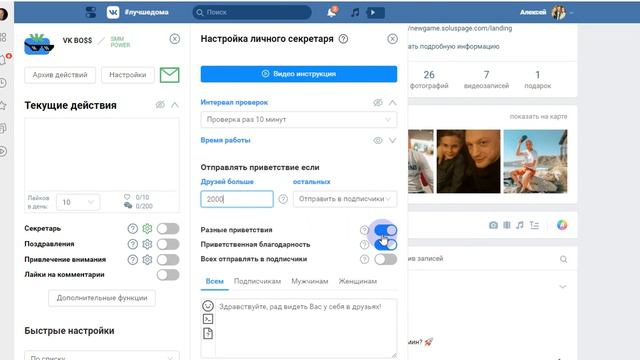This screenshot has height=360, width=640.
Task: Collapse the Интервал проверок section
Action: point(392,102)
